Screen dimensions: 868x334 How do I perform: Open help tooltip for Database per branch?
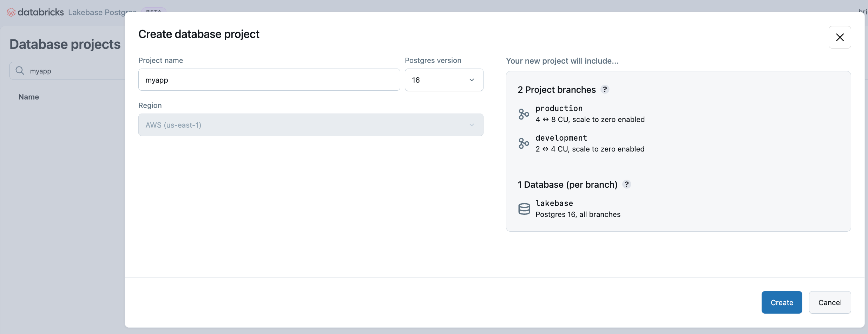(x=626, y=184)
